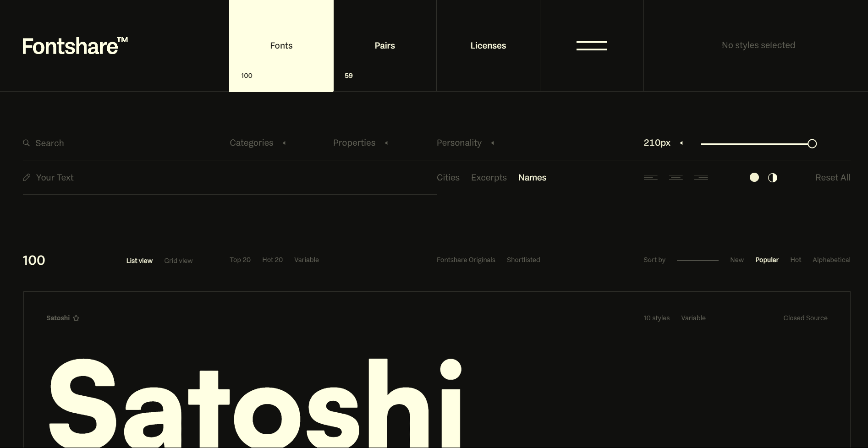Screen dimensions: 868x448
Task: Star the Satoshi font to shortlist it
Action: coord(76,318)
